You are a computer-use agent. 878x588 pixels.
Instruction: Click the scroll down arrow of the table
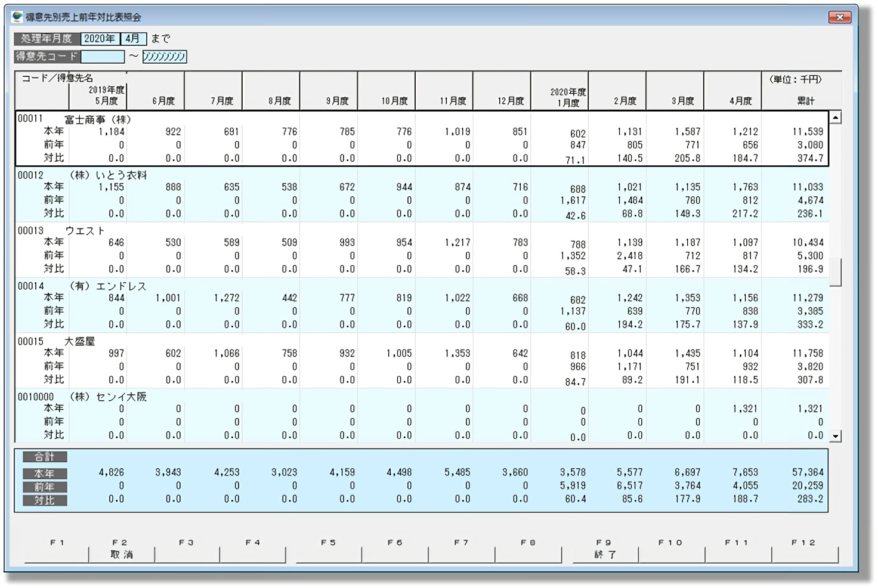tap(836, 436)
